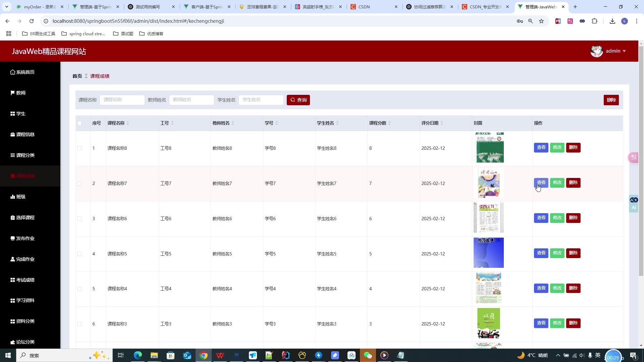Open 课程信息 in the sidebar
644x362 pixels.
pos(25,134)
